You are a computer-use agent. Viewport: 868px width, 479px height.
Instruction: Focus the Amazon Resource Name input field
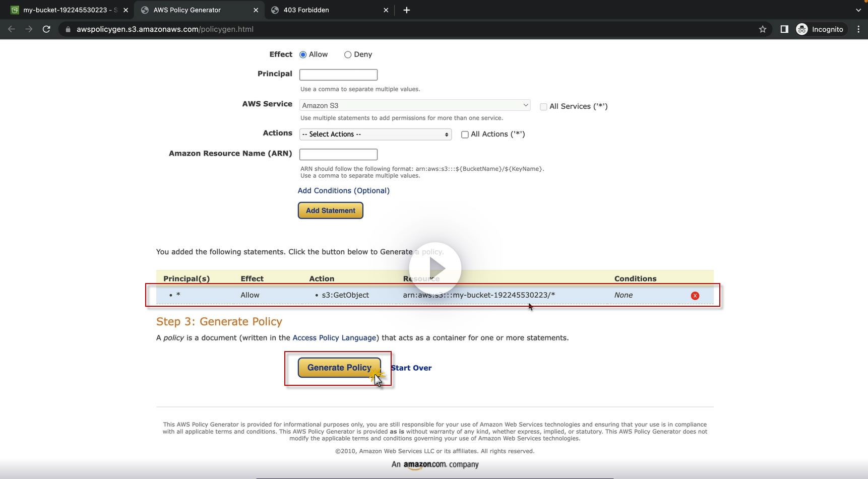click(x=338, y=154)
